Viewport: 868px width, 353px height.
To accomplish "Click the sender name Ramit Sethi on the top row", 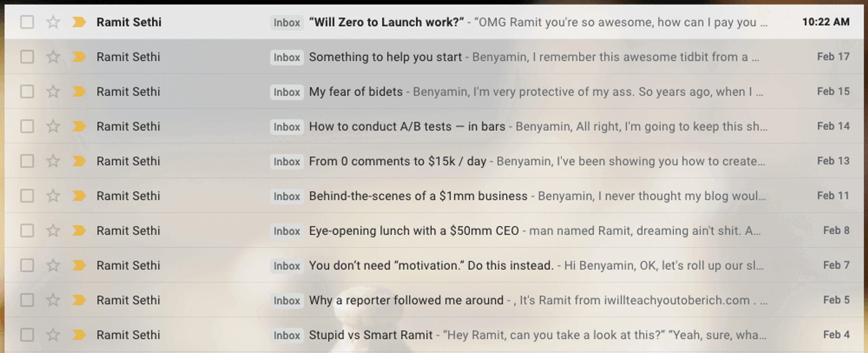I will [129, 22].
